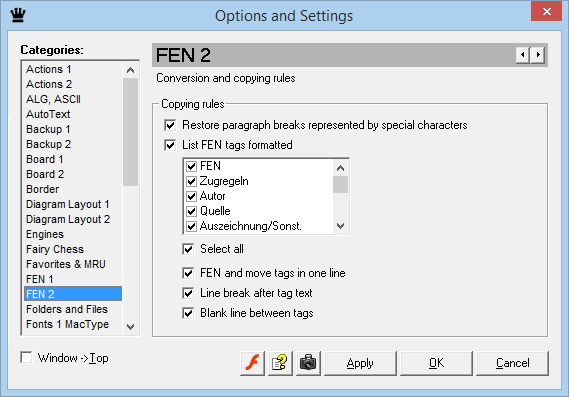569x397 pixels.
Task: Click the FEN tags list scrollbar thumb
Action: pos(340,184)
